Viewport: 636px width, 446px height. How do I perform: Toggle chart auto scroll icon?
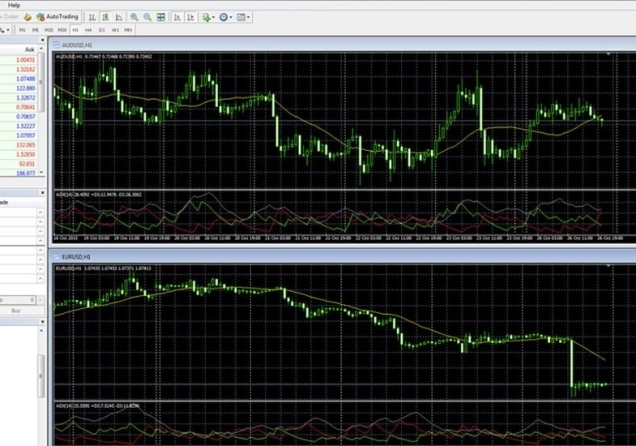(x=177, y=17)
